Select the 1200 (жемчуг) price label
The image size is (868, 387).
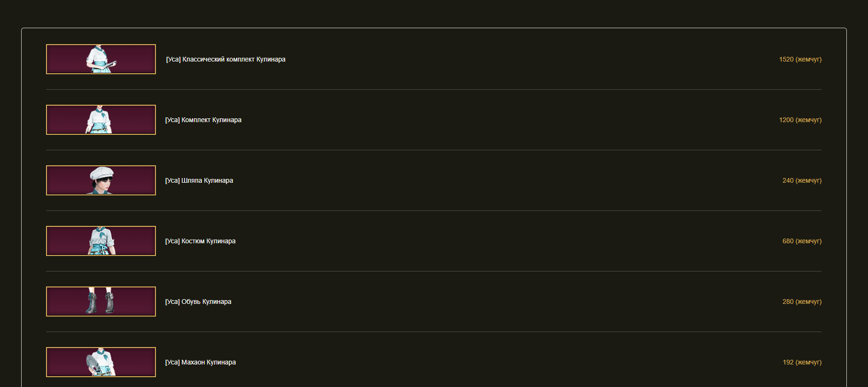click(800, 120)
